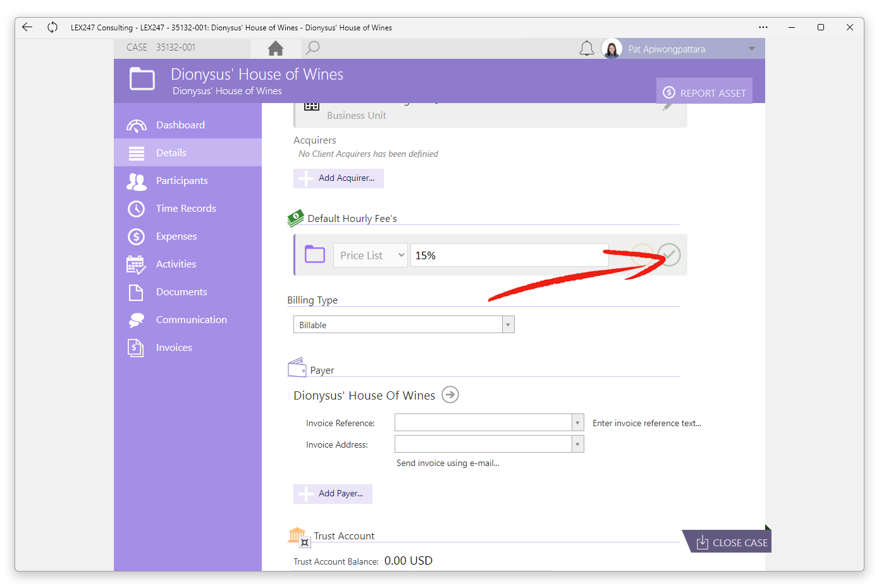The image size is (879, 588).
Task: Click the Documents page icon
Action: pyautogui.click(x=136, y=292)
